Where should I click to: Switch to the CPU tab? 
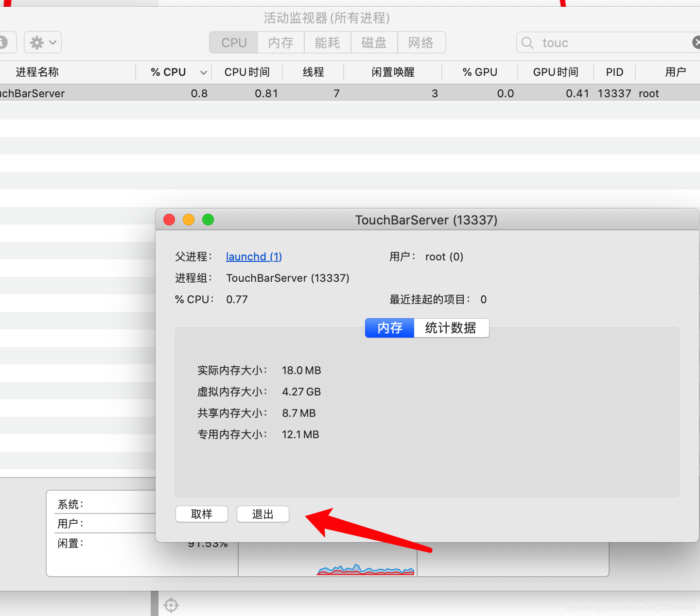tap(234, 43)
